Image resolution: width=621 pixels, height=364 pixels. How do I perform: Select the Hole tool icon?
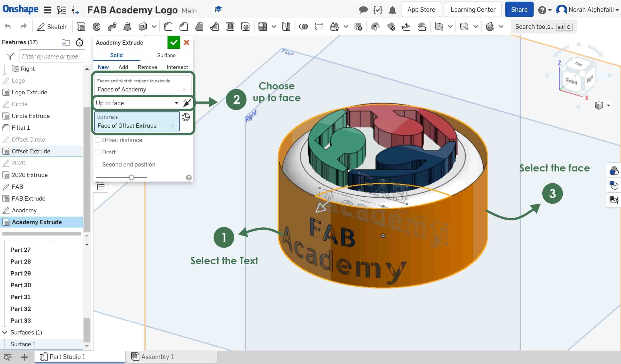245,26
